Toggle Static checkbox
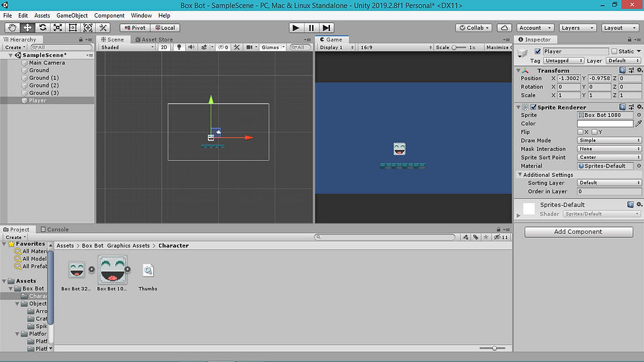This screenshot has height=362, width=644. tap(614, 51)
